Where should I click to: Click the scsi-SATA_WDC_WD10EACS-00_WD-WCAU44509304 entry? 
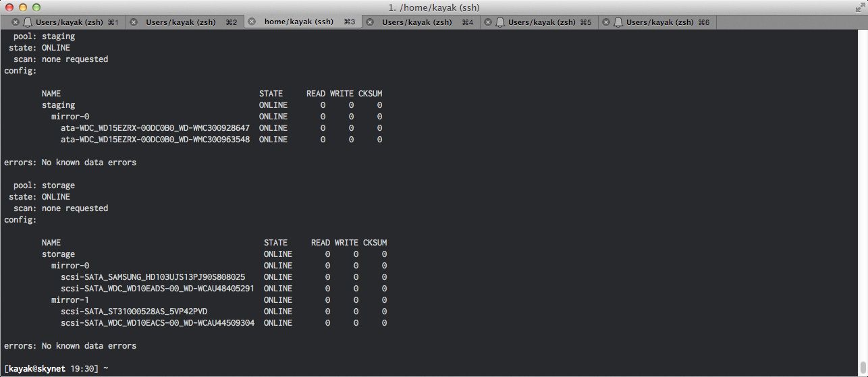157,323
